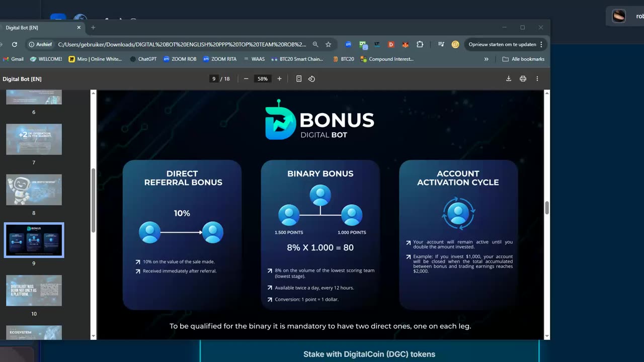Open PDF viewer more actions menu
The image size is (644, 362).
(537, 78)
